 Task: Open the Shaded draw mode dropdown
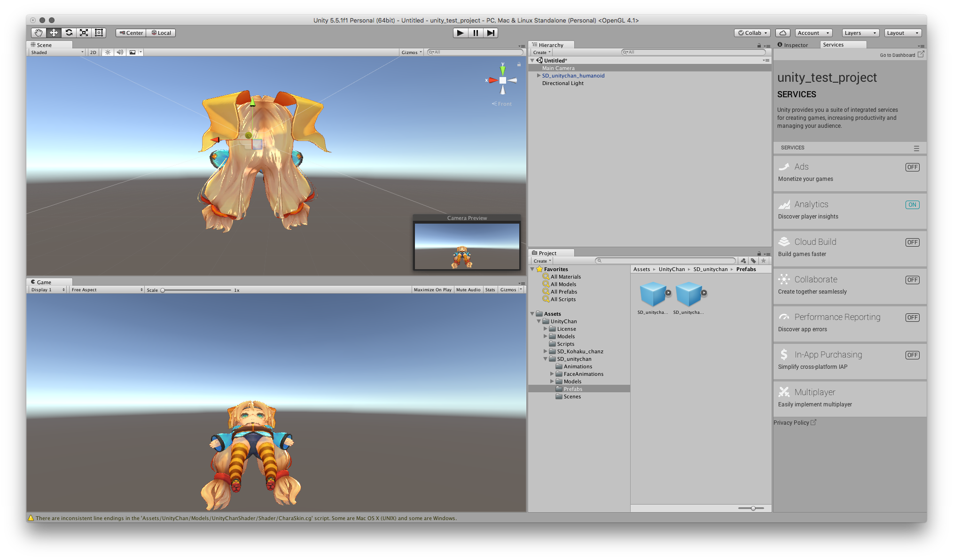coord(56,52)
